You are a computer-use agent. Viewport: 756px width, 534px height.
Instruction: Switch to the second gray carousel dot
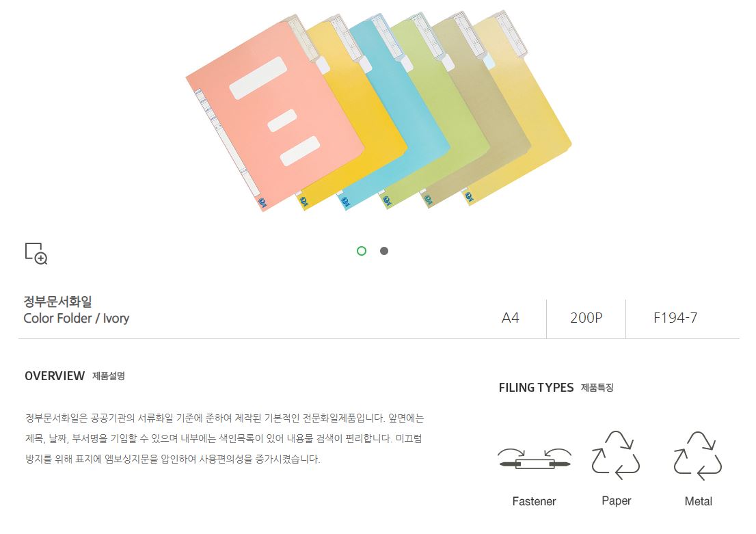tap(384, 251)
